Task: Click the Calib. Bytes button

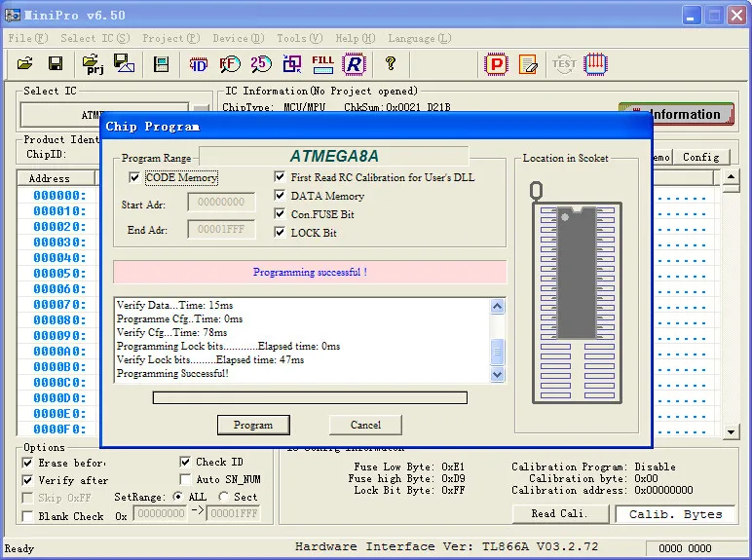Action: point(675,514)
